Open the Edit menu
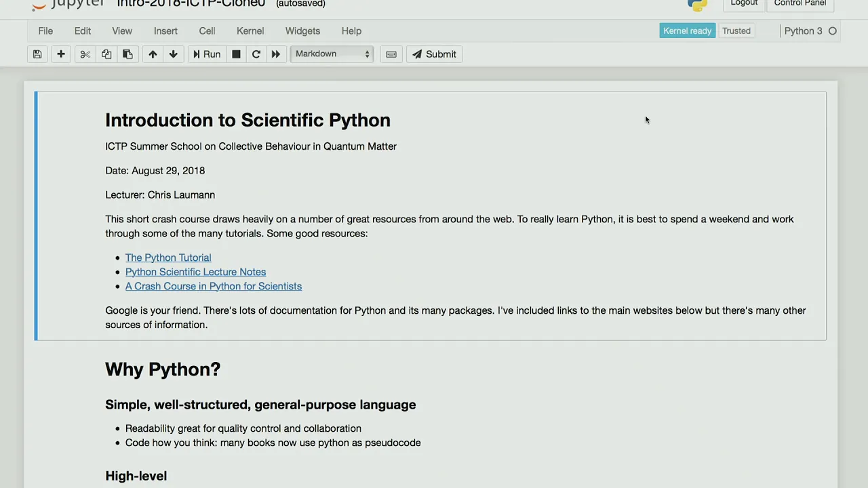Image resolution: width=868 pixels, height=488 pixels. (83, 30)
